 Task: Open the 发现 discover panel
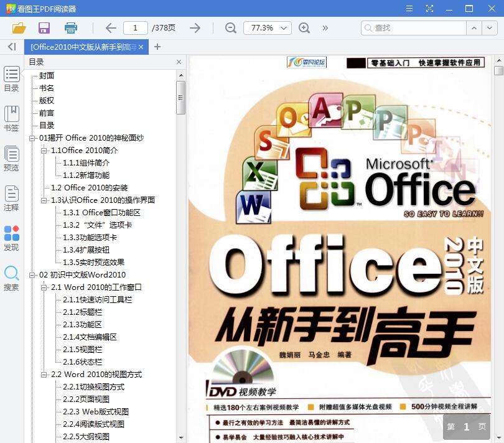[x=12, y=238]
